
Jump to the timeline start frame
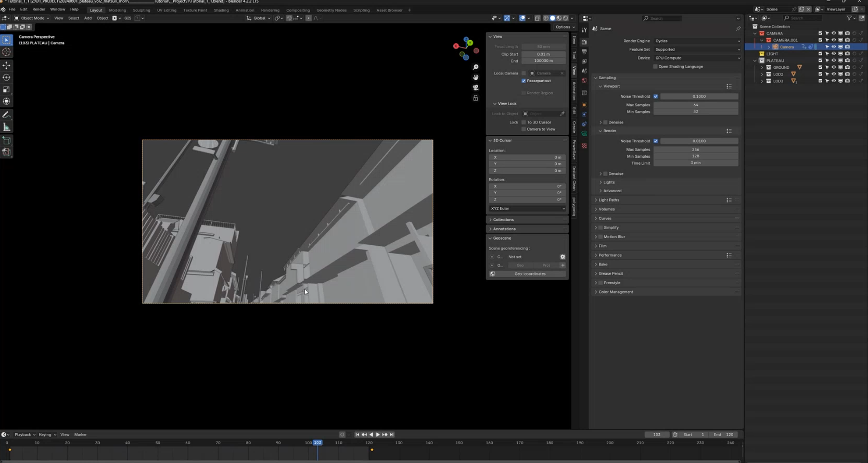pyautogui.click(x=357, y=434)
